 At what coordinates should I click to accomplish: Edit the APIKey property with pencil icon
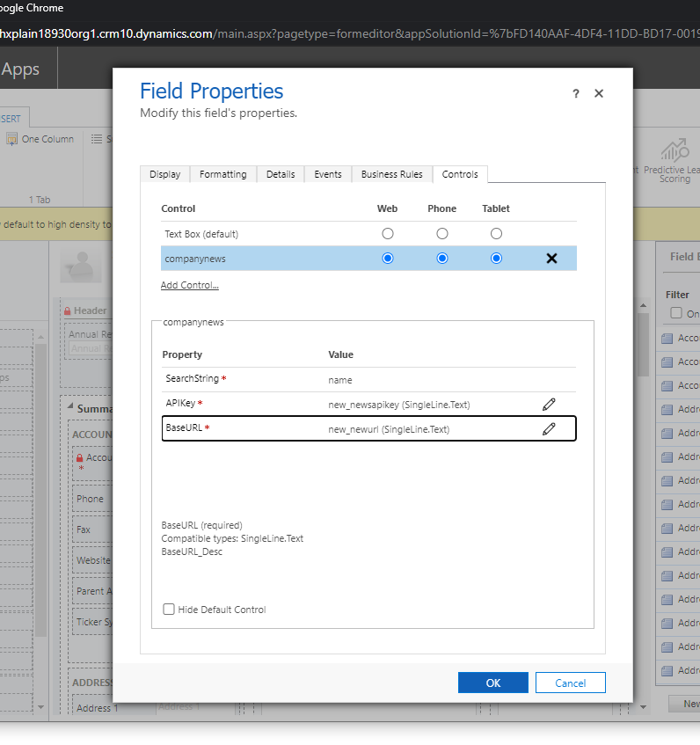point(549,404)
